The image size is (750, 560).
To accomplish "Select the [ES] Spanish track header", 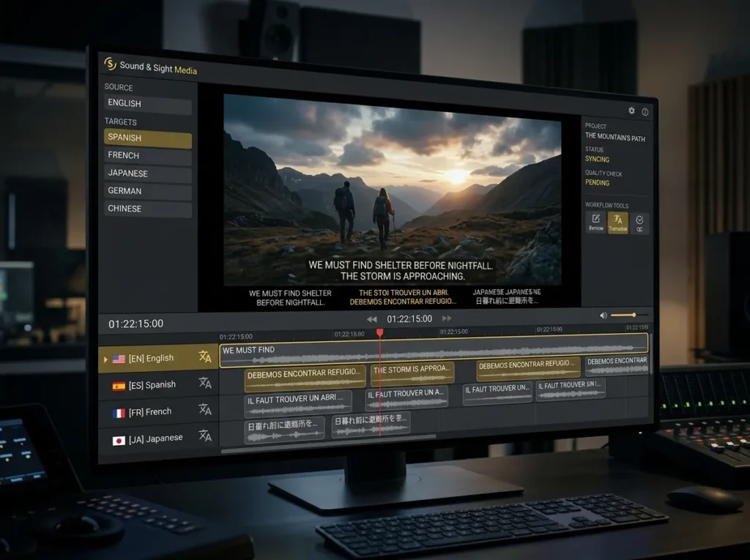I will (x=158, y=385).
